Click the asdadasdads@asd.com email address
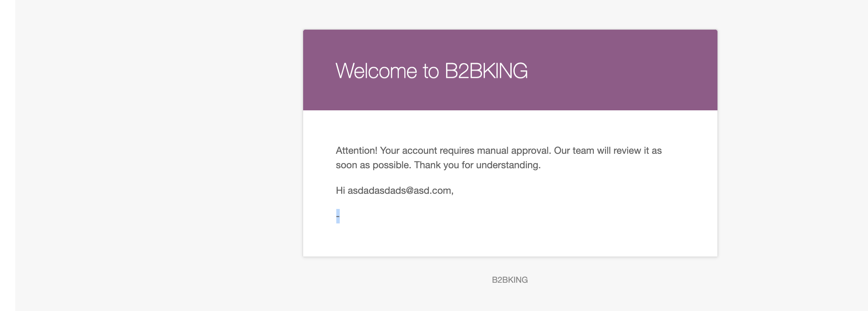Image resolution: width=868 pixels, height=311 pixels. (401, 191)
